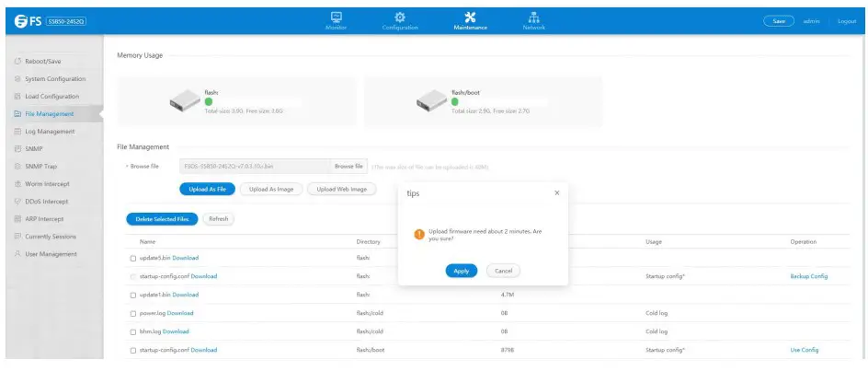Screen dimensions: 868x383
Task: Open User Management menu item
Action: tap(51, 254)
